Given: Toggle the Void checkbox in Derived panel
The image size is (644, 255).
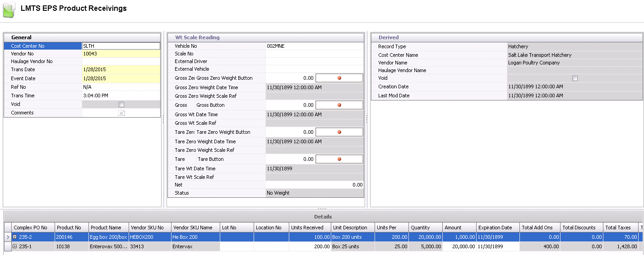Looking at the screenshot, I should pos(575,78).
